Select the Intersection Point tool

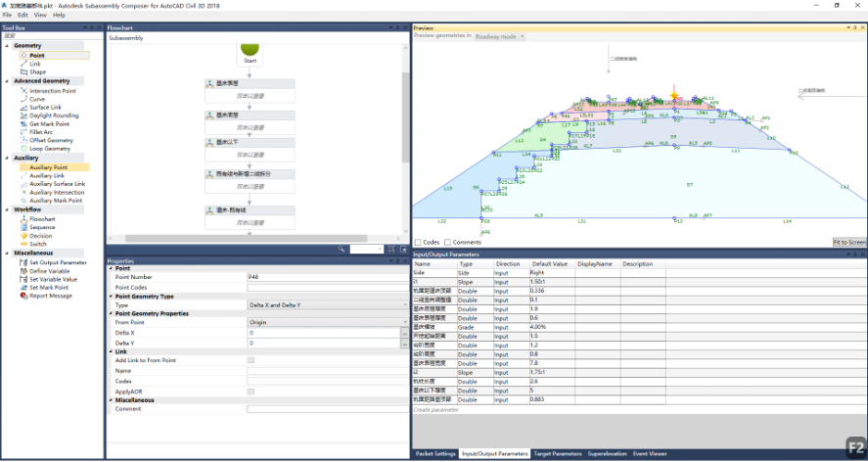click(x=53, y=91)
